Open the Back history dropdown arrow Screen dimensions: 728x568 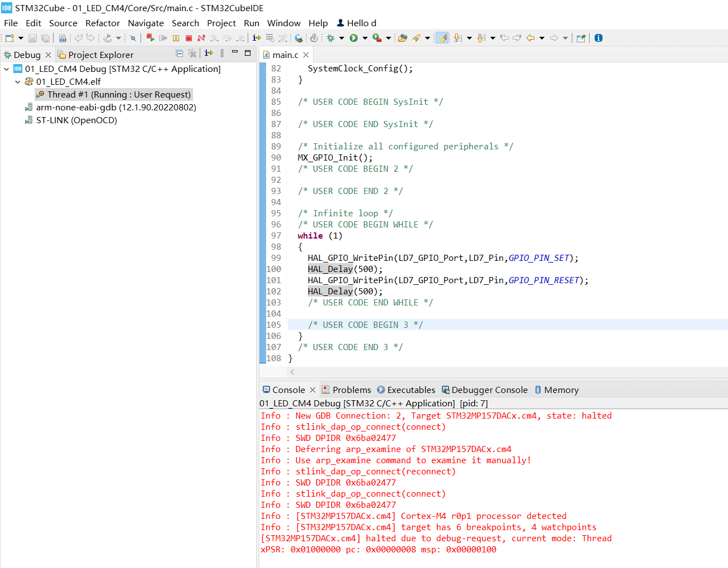542,38
